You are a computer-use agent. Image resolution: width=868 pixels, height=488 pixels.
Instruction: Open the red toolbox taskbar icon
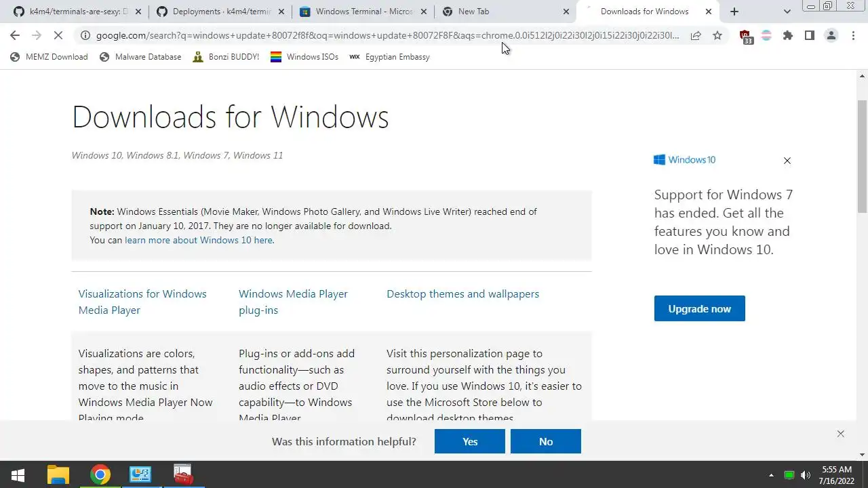tap(182, 474)
